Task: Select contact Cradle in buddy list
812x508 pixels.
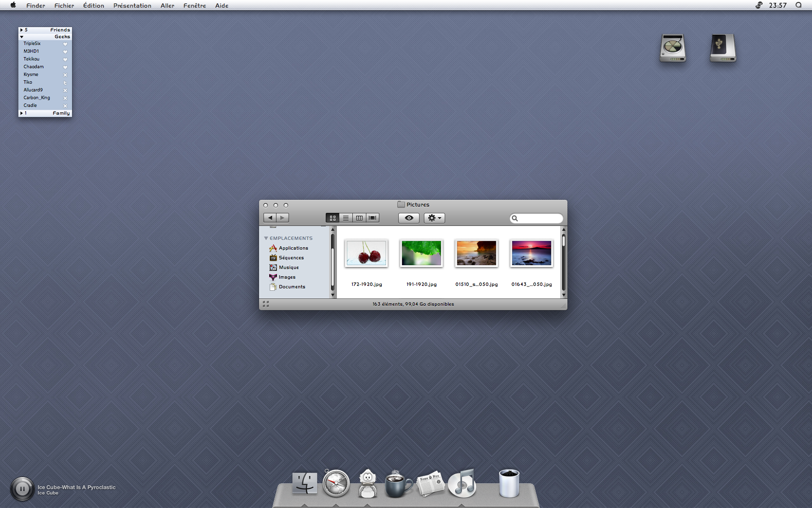Action: pos(45,105)
